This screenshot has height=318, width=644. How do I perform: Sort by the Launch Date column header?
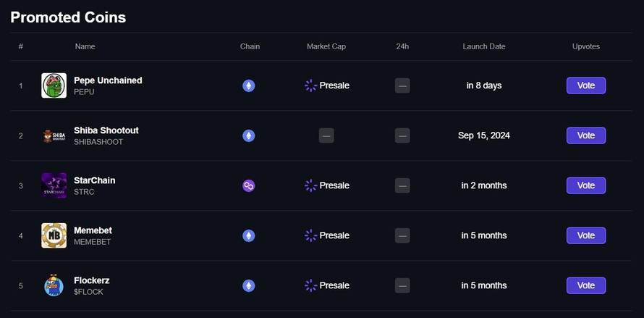pyautogui.click(x=484, y=46)
